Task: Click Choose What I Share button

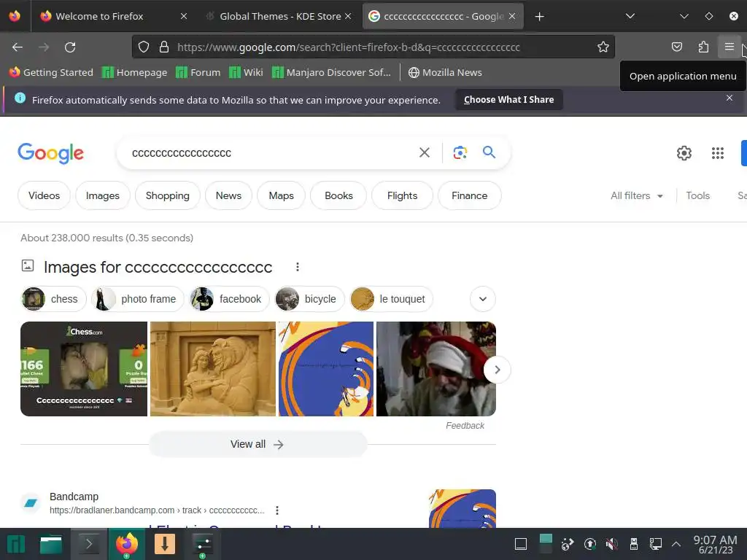Action: pos(508,99)
